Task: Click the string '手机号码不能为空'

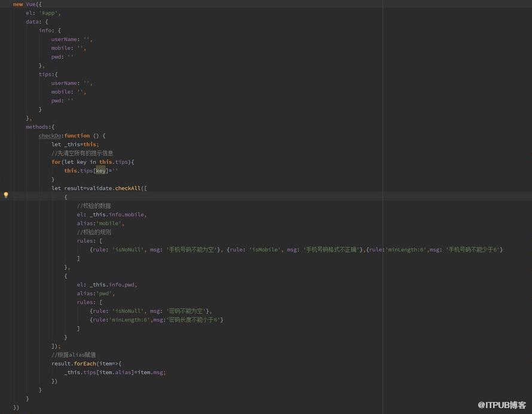Action: pos(191,249)
